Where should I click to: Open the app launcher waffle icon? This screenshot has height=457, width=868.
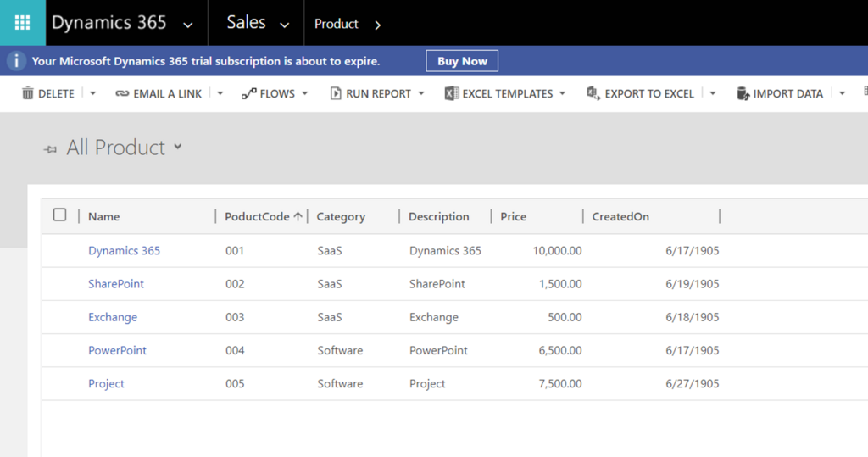click(22, 23)
